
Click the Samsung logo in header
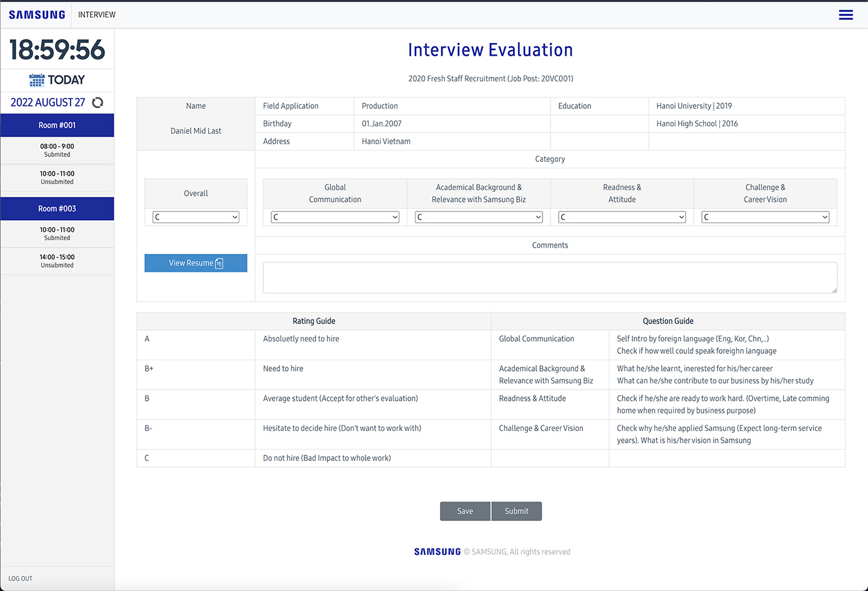[x=37, y=14]
